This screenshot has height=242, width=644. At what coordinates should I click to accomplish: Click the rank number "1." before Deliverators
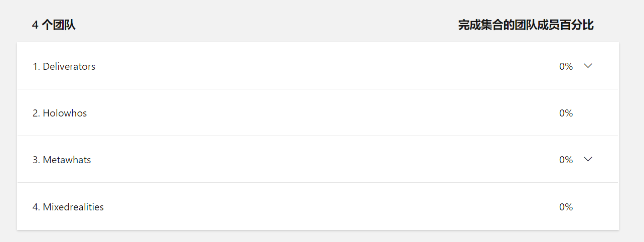(x=36, y=66)
